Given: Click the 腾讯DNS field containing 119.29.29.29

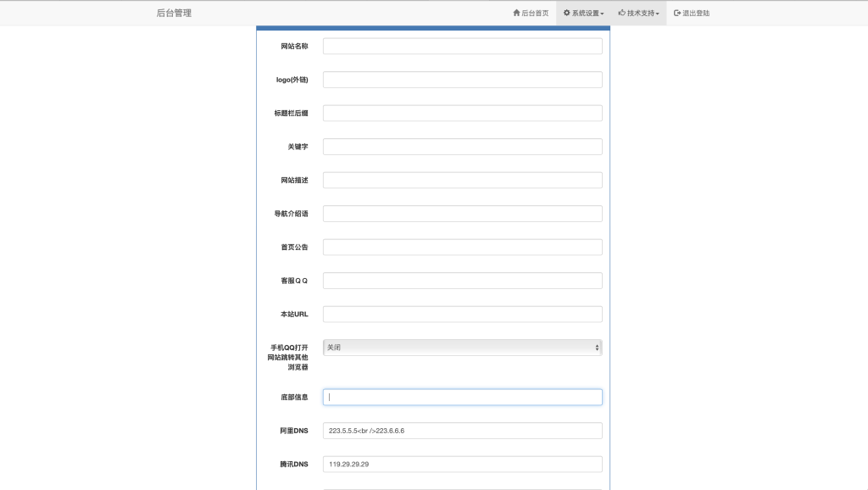Looking at the screenshot, I should pos(462,464).
